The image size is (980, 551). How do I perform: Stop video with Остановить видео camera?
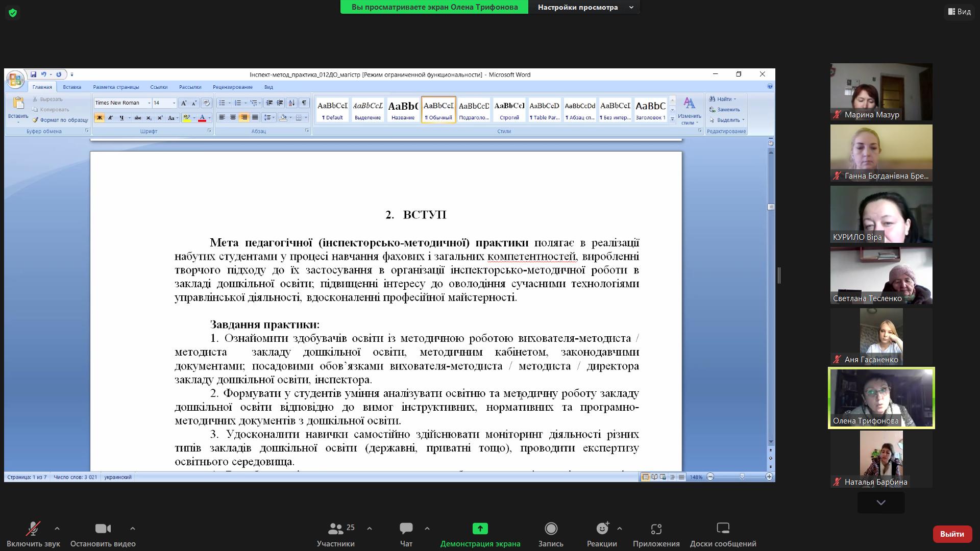(x=103, y=529)
